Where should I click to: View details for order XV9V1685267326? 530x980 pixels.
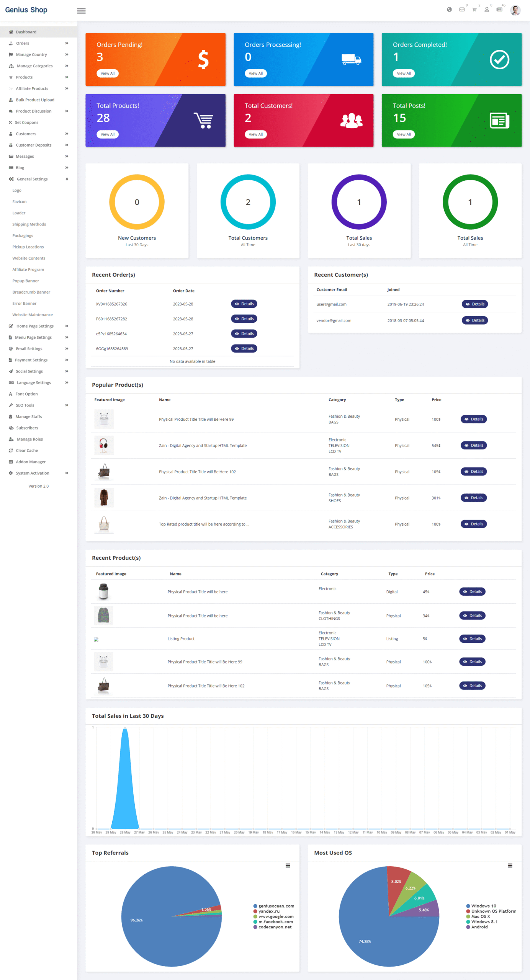pos(244,304)
